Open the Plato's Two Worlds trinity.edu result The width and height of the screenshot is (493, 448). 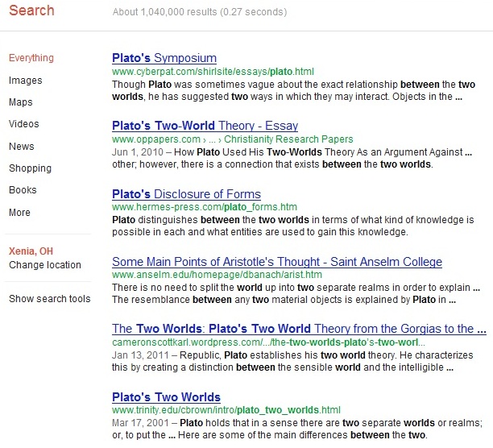(166, 397)
